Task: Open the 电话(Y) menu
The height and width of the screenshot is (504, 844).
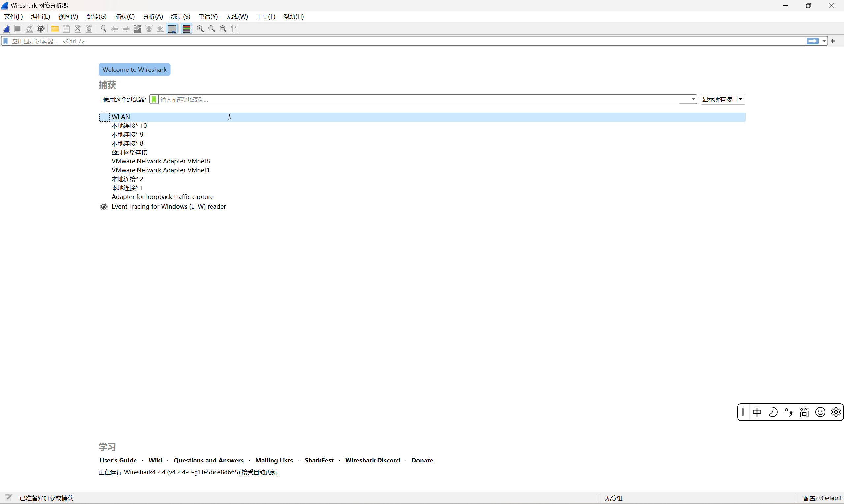Action: (x=208, y=17)
